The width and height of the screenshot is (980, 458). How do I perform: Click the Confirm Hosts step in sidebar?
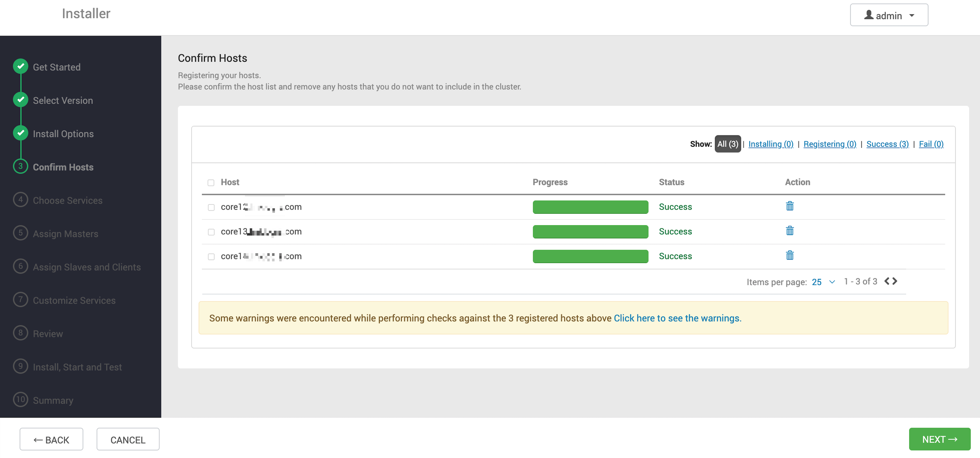pyautogui.click(x=63, y=167)
